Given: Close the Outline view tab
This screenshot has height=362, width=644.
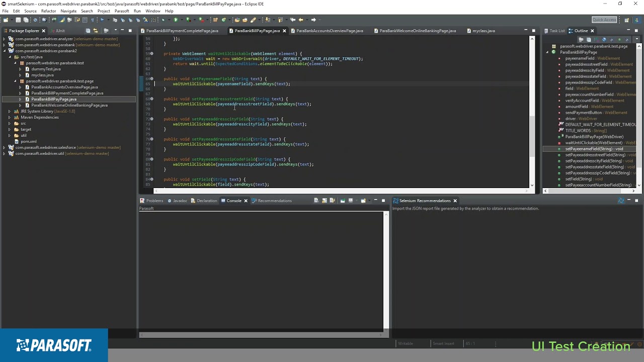Looking at the screenshot, I should point(592,31).
